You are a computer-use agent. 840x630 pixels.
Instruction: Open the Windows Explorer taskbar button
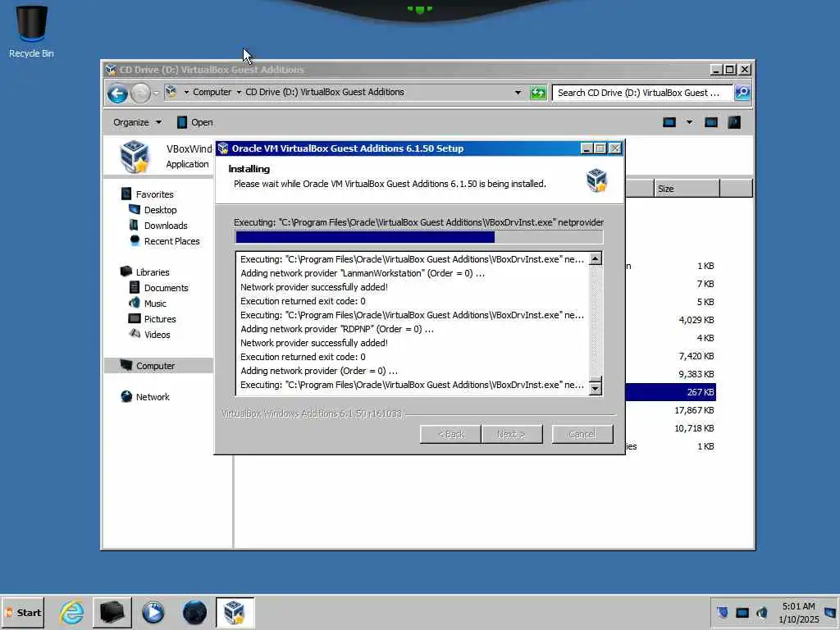(112, 612)
